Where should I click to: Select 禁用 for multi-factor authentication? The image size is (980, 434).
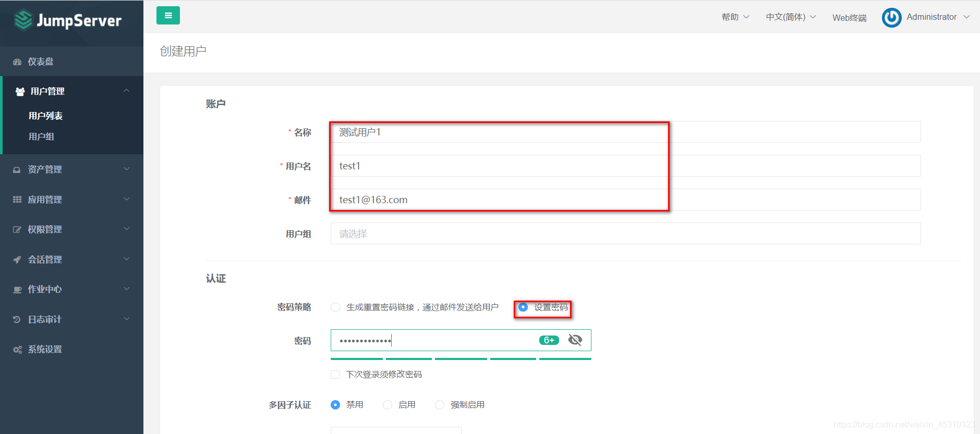pyautogui.click(x=335, y=405)
